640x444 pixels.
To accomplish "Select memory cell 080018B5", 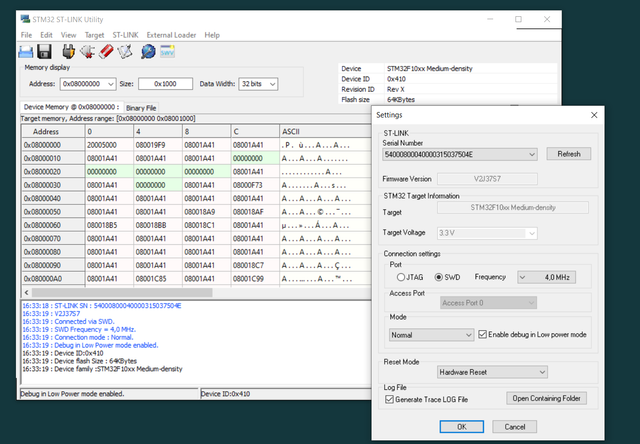I will pos(109,225).
